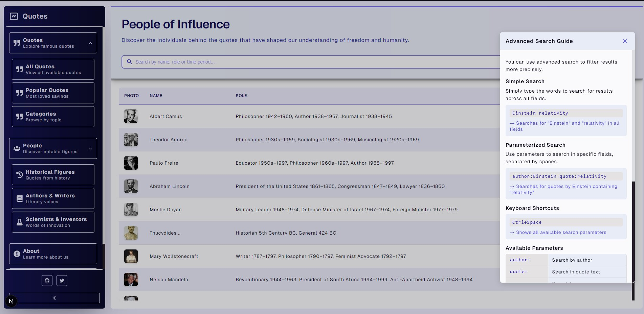Click the sidebar's vertical scrollbar
The width and height of the screenshot is (644, 314).
[x=104, y=256]
